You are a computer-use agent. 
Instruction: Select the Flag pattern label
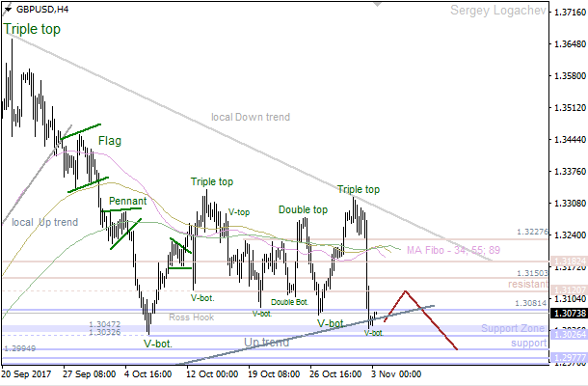point(110,141)
